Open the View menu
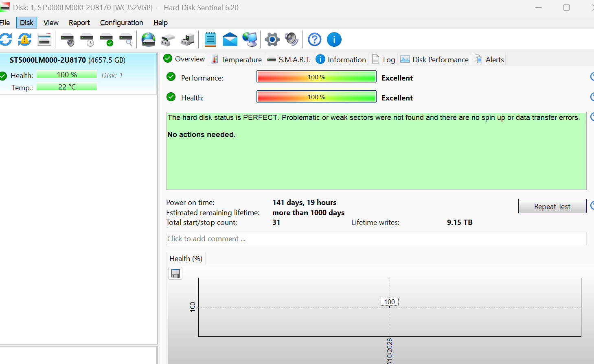The image size is (594, 364). 51,23
